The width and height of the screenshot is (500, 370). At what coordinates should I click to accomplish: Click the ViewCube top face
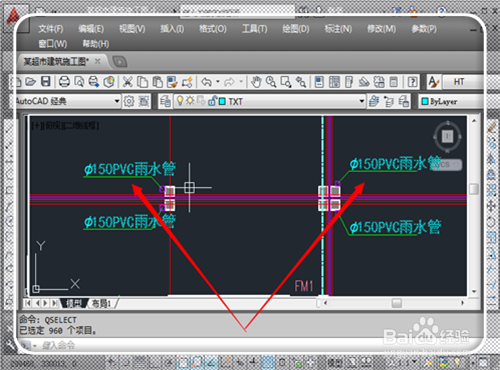[447, 136]
